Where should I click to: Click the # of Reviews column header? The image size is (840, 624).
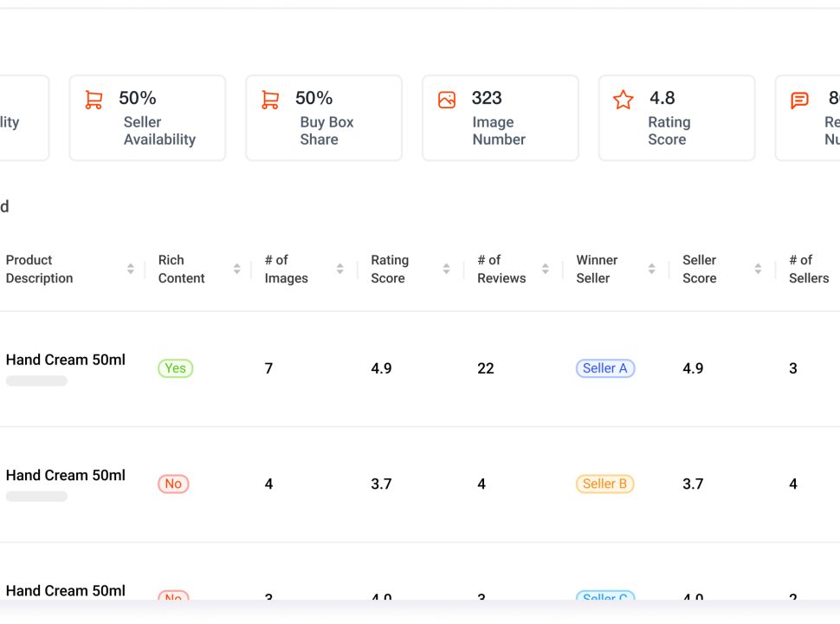click(x=501, y=270)
